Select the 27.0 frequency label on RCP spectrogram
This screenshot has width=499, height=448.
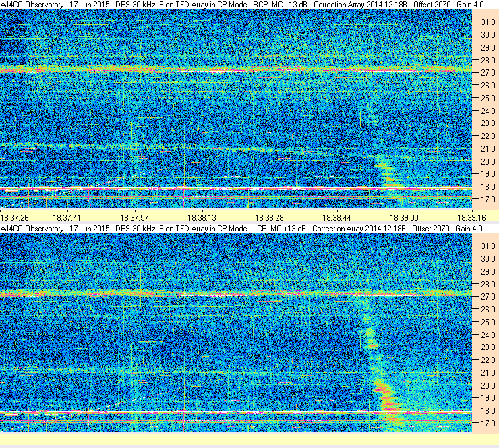488,73
